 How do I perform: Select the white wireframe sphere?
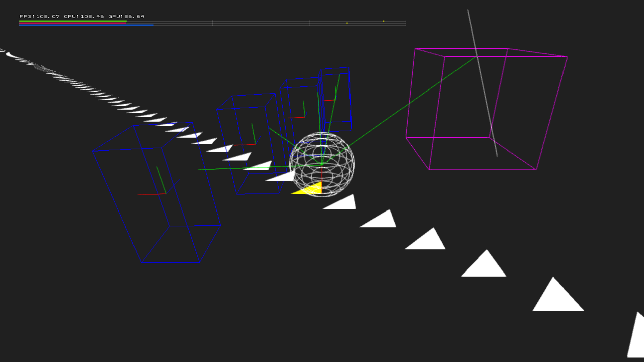tap(322, 165)
